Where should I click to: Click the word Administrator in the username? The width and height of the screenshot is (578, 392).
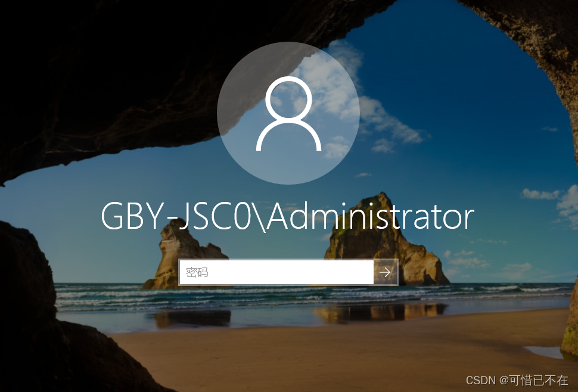tap(371, 217)
